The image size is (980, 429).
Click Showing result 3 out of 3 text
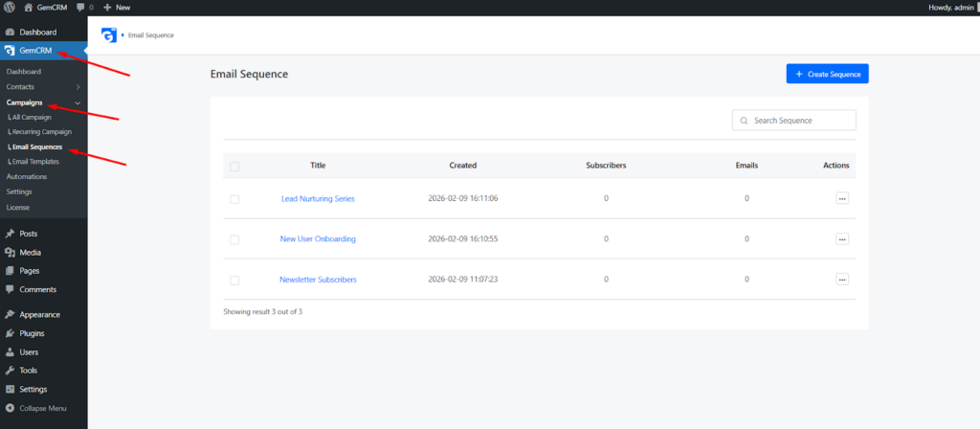pyautogui.click(x=263, y=311)
